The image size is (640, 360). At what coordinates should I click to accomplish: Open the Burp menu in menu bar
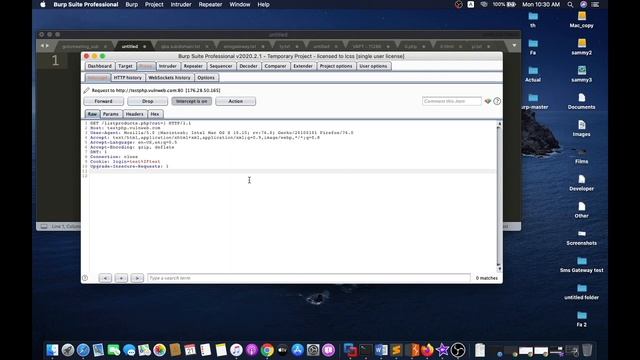[x=131, y=4]
